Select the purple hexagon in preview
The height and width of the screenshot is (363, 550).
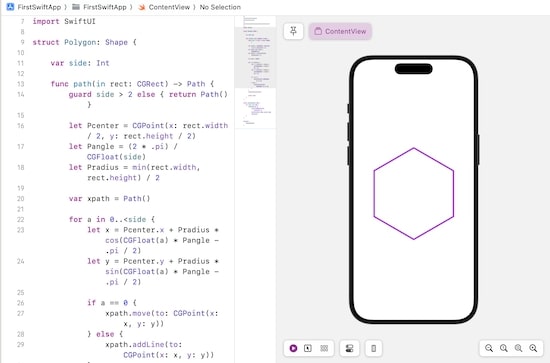[414, 194]
